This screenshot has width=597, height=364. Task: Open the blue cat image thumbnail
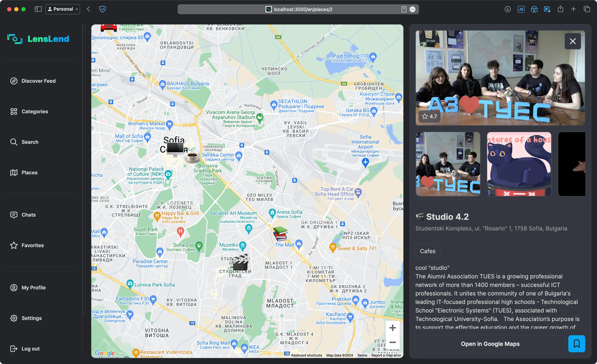[519, 164]
